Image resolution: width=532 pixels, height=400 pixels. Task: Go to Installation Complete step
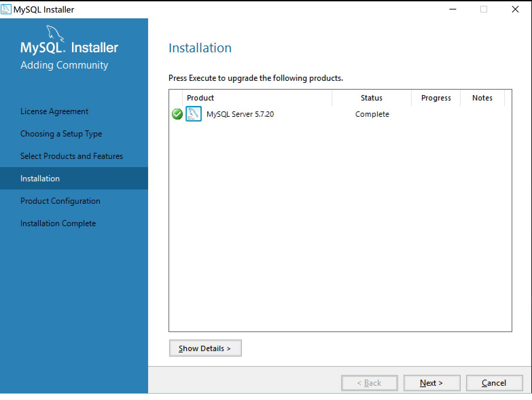(58, 223)
